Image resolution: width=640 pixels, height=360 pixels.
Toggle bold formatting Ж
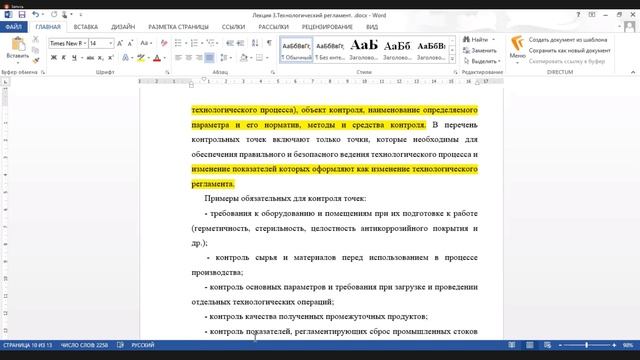tap(53, 58)
